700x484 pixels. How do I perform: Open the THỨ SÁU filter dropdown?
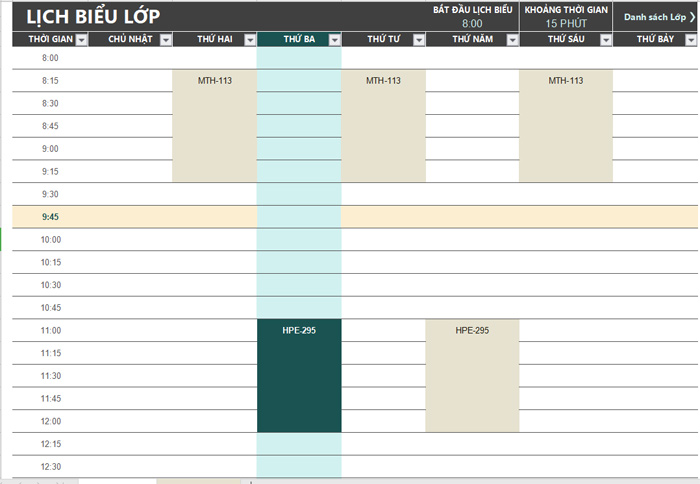click(x=606, y=40)
